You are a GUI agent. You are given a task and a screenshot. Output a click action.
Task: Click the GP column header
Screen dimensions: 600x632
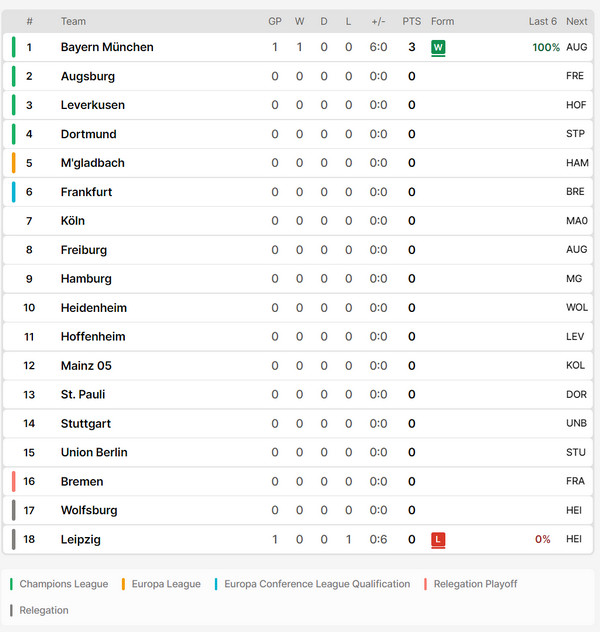coord(275,21)
